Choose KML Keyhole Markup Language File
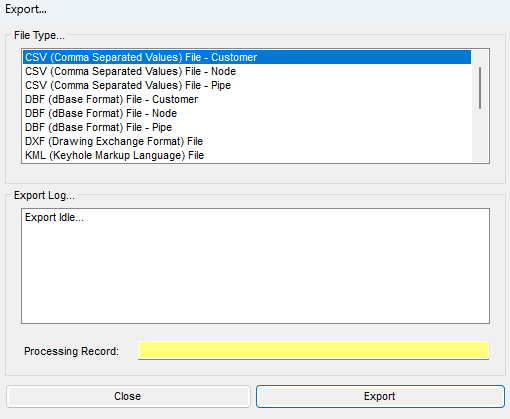The height and width of the screenshot is (419, 510). click(247, 155)
